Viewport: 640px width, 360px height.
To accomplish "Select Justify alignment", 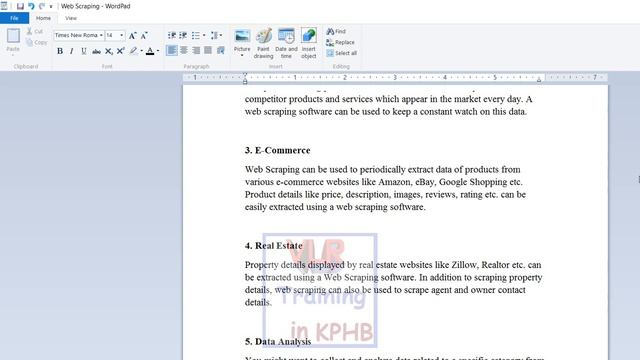I will pos(208,50).
